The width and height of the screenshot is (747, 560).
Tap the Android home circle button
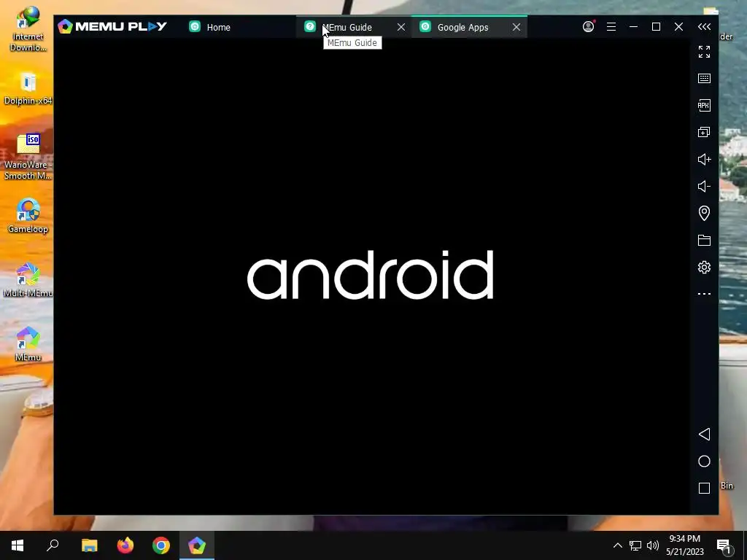[704, 461]
